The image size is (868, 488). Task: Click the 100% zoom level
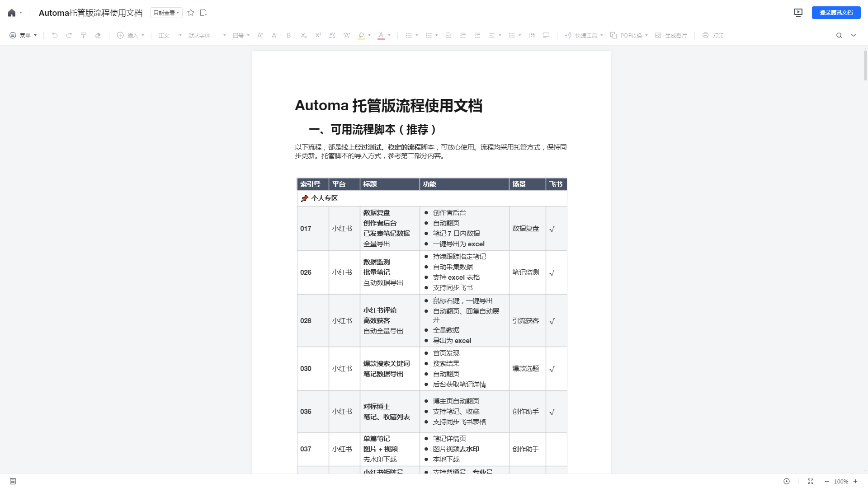tap(841, 482)
